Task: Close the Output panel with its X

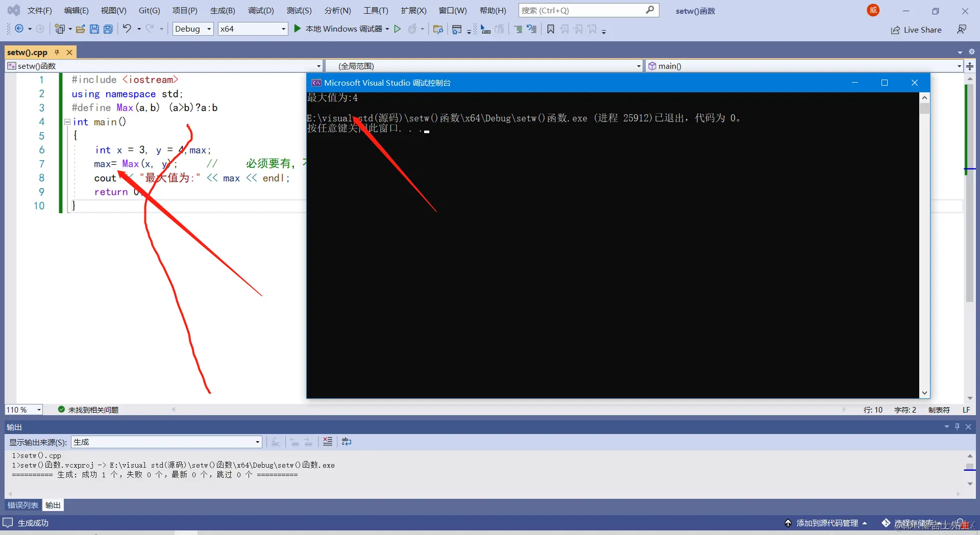Action: (x=968, y=427)
